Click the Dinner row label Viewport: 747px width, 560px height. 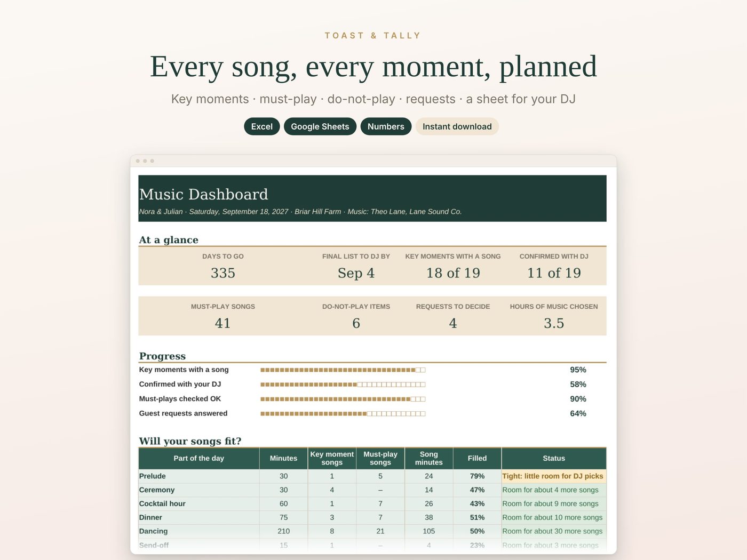(150, 518)
